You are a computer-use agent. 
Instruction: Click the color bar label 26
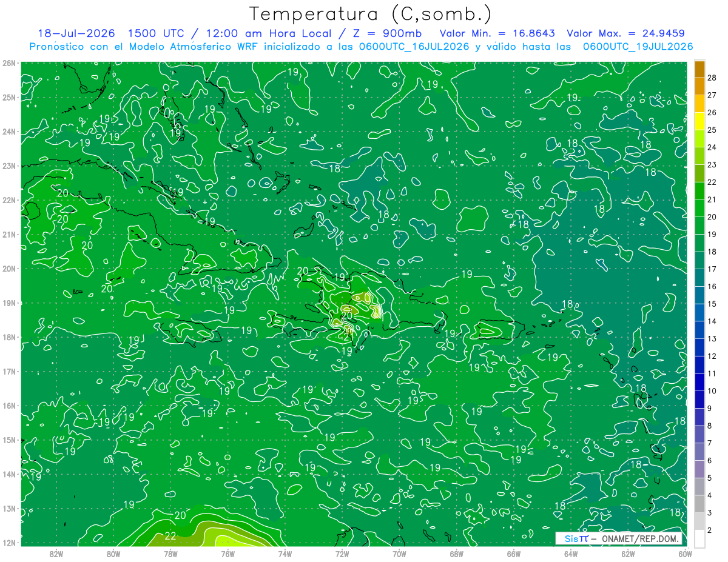[x=712, y=113]
